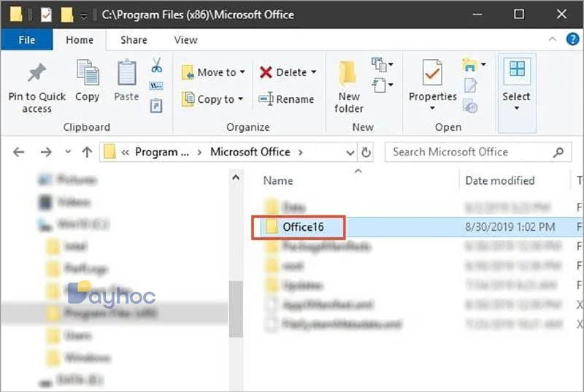The image size is (584, 392).
Task: Refresh the folder view
Action: 366,153
